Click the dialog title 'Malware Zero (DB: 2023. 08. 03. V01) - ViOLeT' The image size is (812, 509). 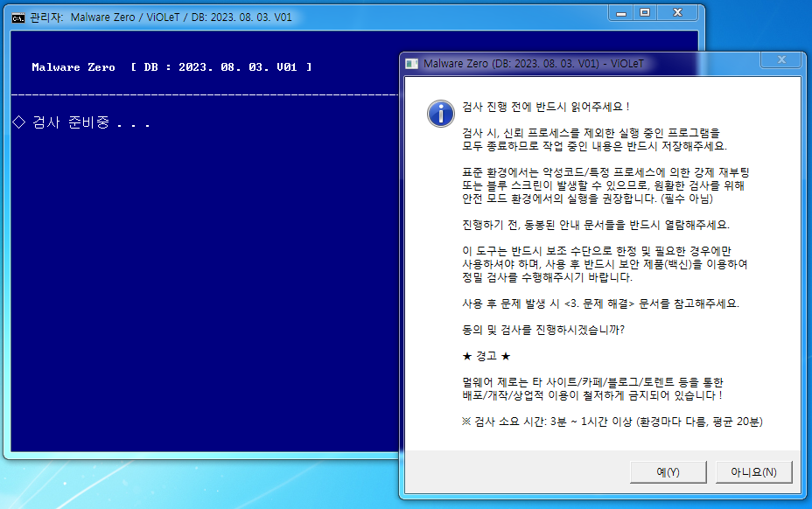tap(534, 64)
